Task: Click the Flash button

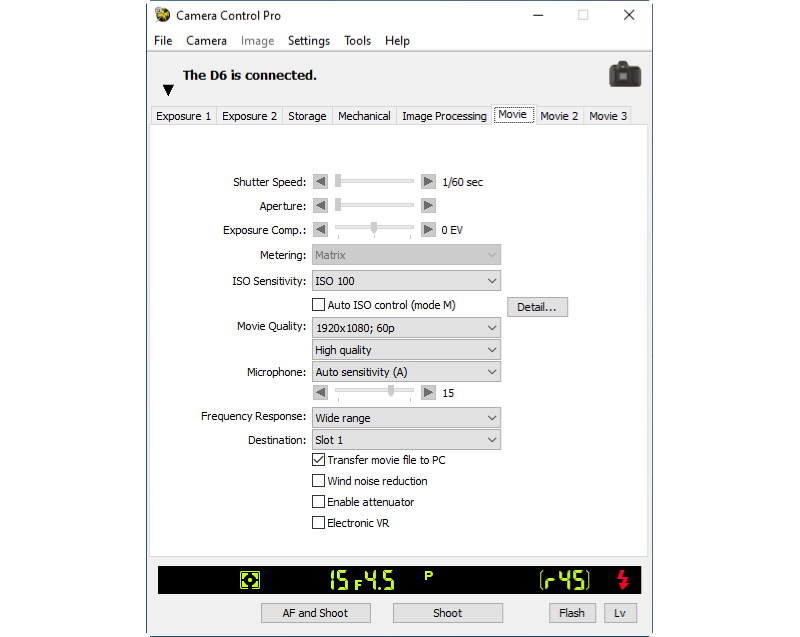Action: pyautogui.click(x=572, y=613)
